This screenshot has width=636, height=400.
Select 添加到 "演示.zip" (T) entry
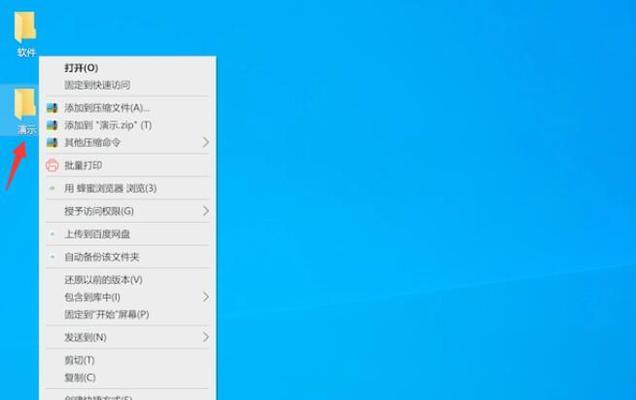[x=127, y=125]
